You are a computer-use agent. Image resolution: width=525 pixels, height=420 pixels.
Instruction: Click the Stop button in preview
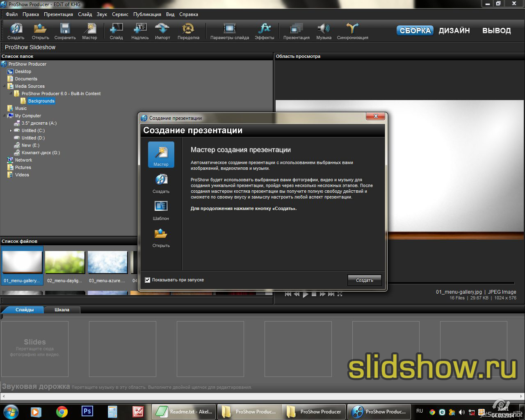click(x=314, y=294)
